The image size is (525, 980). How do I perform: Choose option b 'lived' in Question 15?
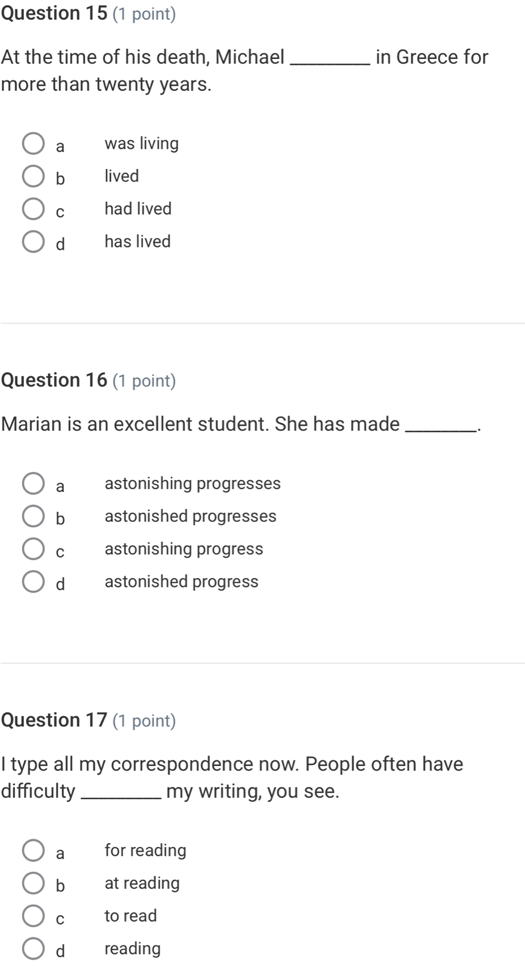click(33, 176)
